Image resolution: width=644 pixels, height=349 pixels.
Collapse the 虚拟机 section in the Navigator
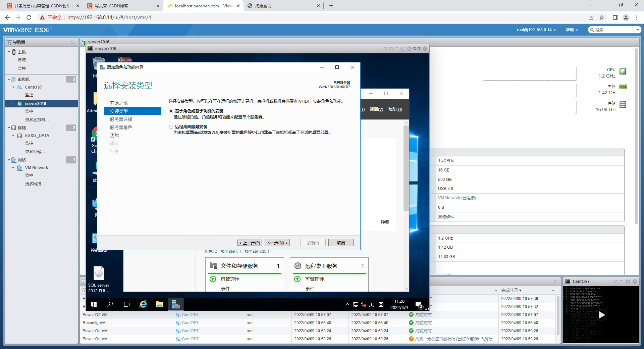[x=9, y=79]
